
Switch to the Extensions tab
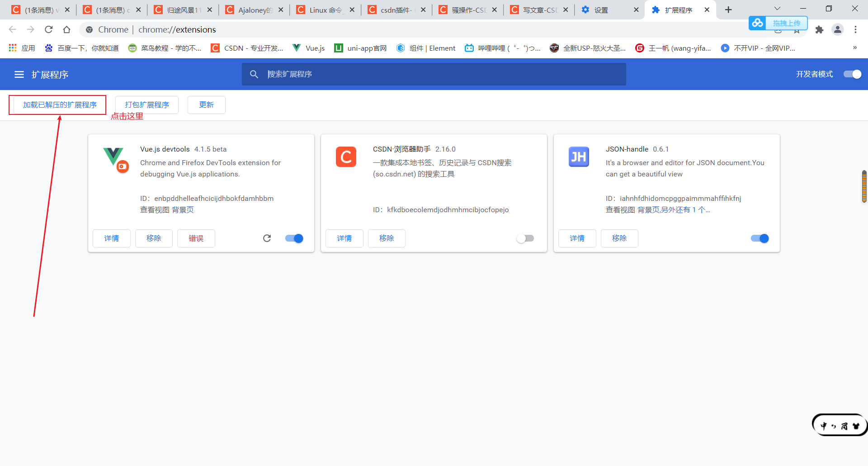pos(681,10)
